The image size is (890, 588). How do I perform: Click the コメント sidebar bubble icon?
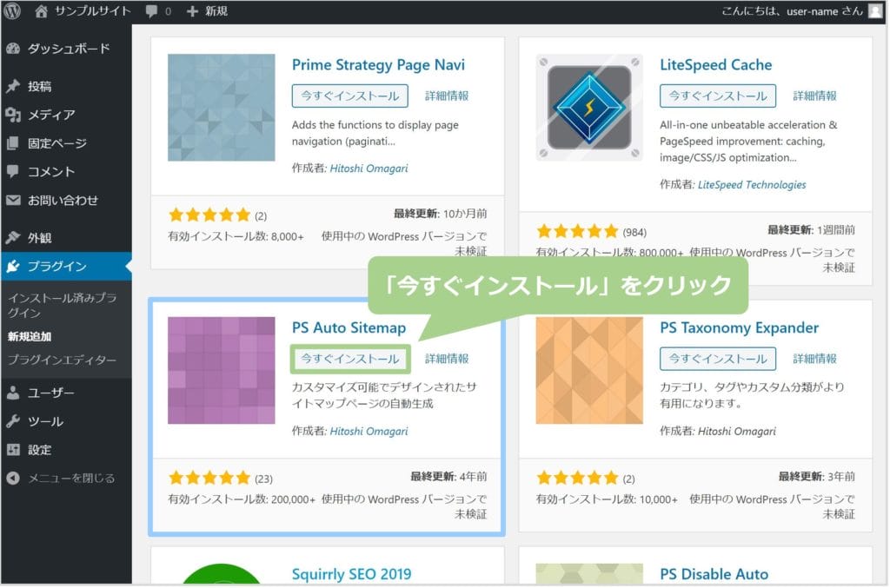[13, 172]
